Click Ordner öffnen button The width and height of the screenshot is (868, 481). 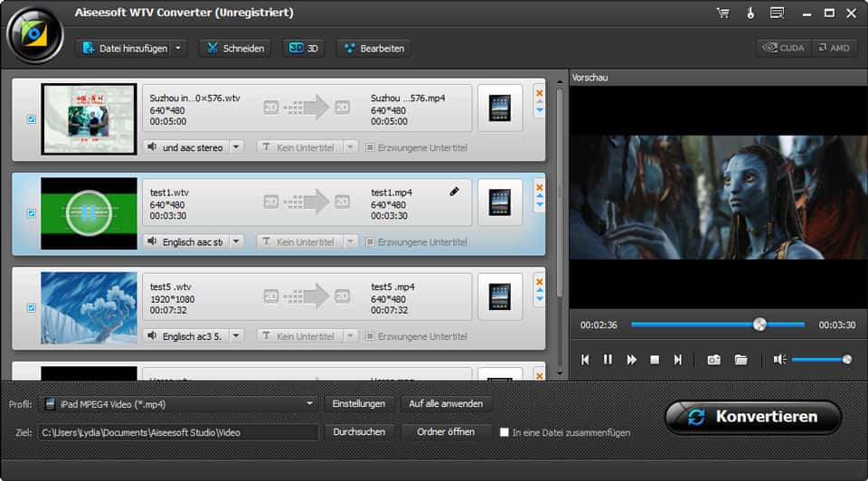446,432
